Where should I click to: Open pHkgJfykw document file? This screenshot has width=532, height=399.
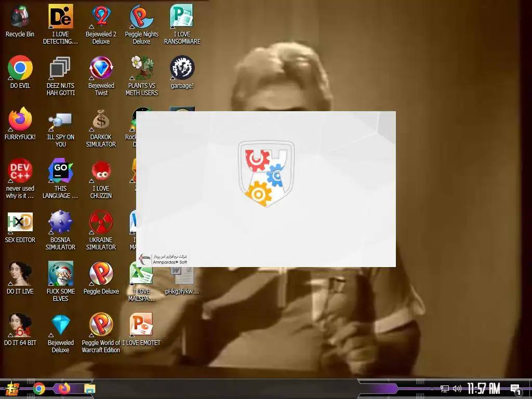coord(183,275)
